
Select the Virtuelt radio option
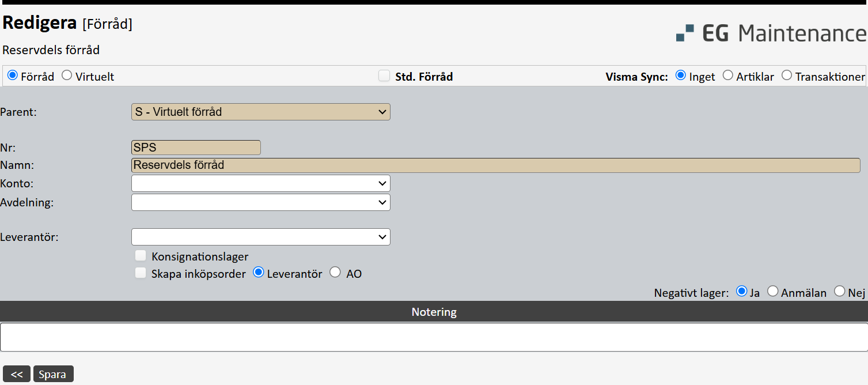(x=67, y=76)
